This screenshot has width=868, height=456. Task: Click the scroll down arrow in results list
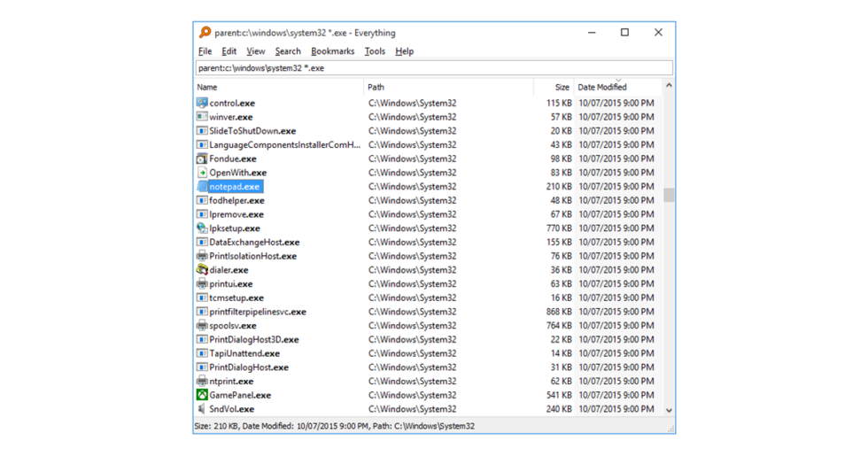point(669,410)
